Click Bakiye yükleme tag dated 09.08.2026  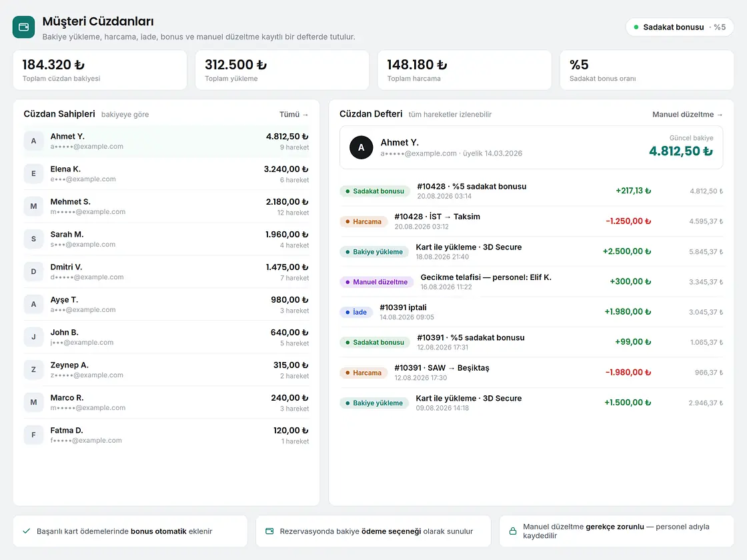coord(374,403)
